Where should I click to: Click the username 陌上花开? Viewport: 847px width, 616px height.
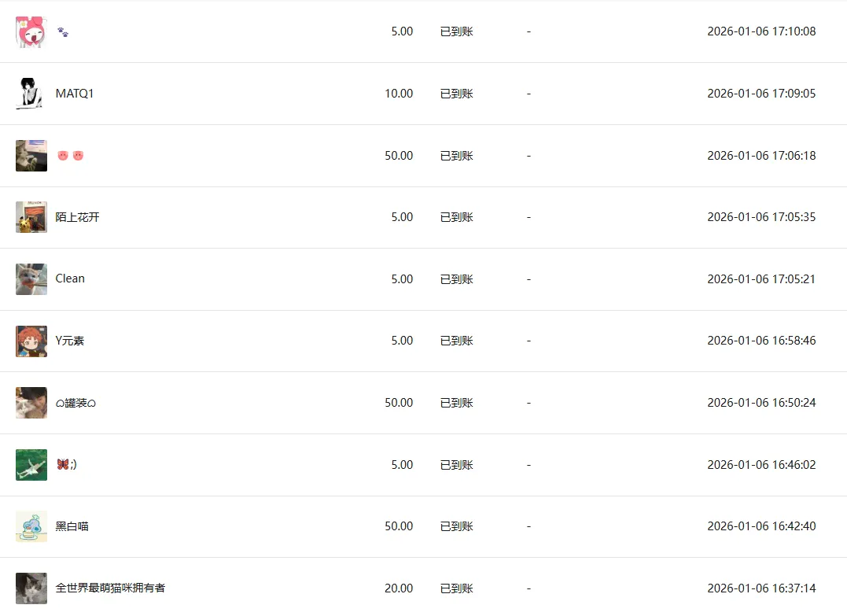point(77,217)
